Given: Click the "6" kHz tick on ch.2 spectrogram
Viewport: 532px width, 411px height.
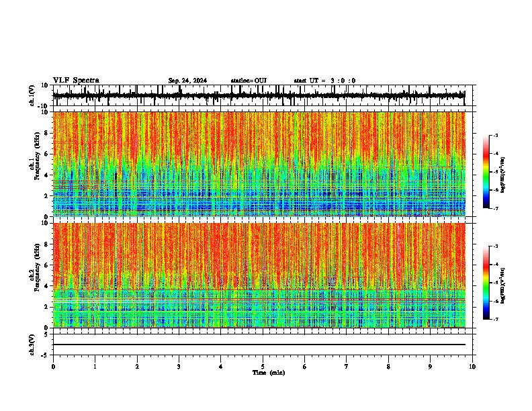Looking at the screenshot, I should point(47,265).
